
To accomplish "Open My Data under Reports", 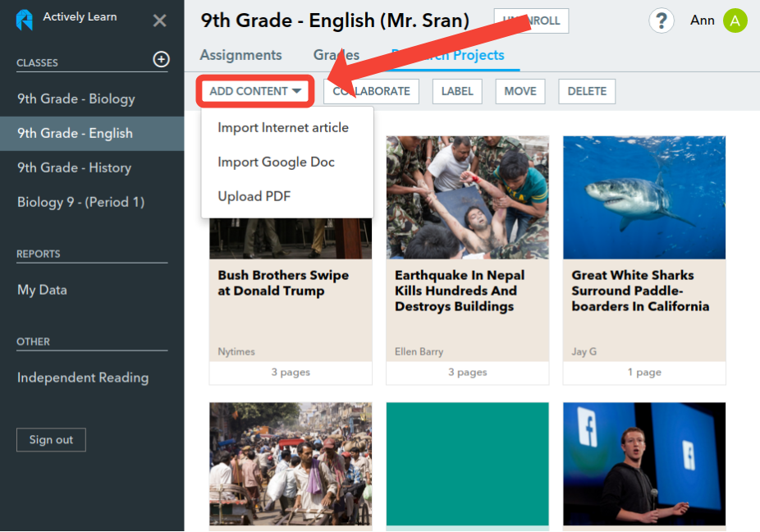I will pyautogui.click(x=41, y=289).
